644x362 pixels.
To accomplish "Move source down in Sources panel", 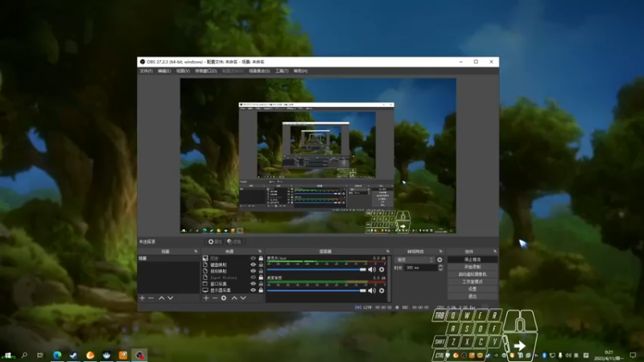I will 243,298.
